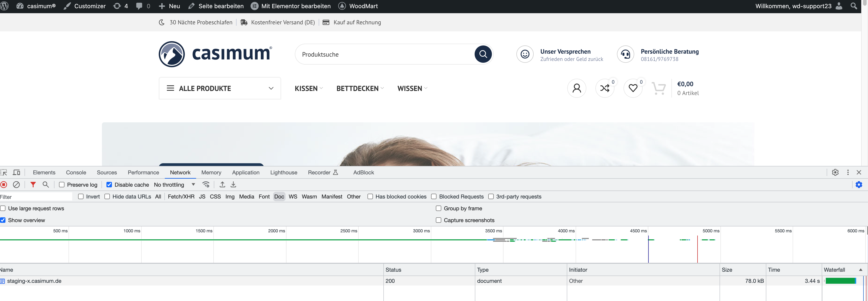Click the DevTools clear network log icon

[16, 185]
